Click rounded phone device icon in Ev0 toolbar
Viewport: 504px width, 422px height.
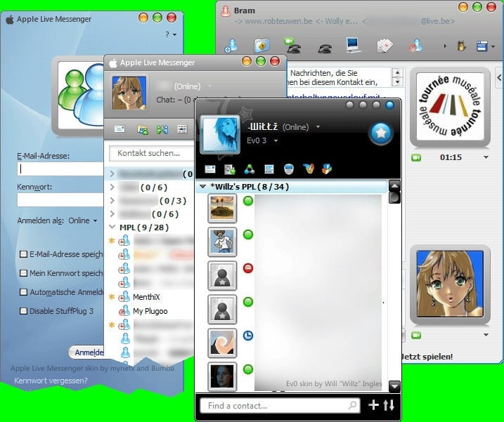point(289,169)
